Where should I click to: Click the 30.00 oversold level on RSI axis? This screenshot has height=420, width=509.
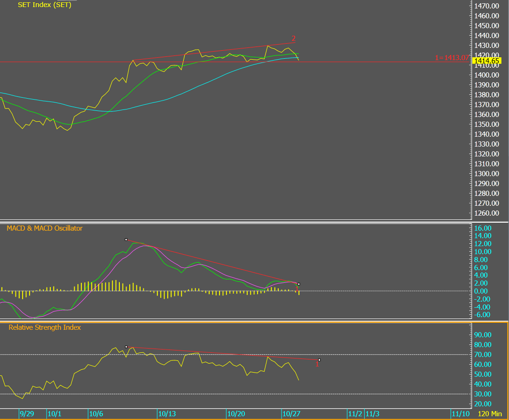483,394
